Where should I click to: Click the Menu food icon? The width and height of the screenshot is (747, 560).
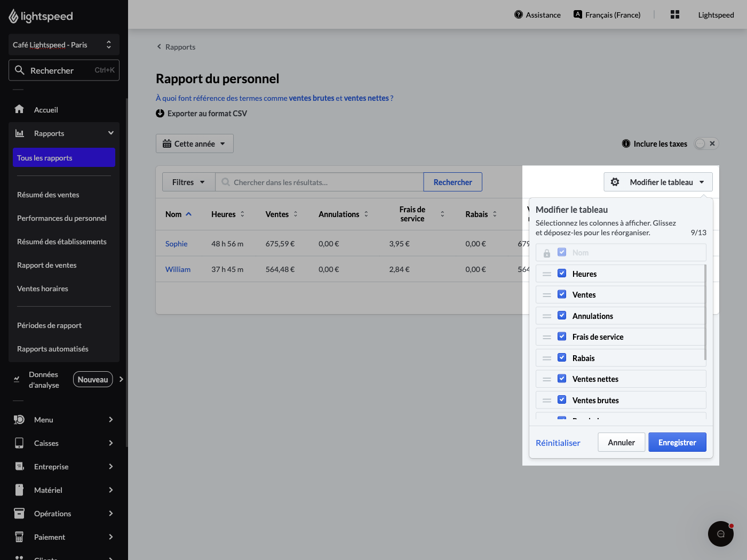point(19,420)
